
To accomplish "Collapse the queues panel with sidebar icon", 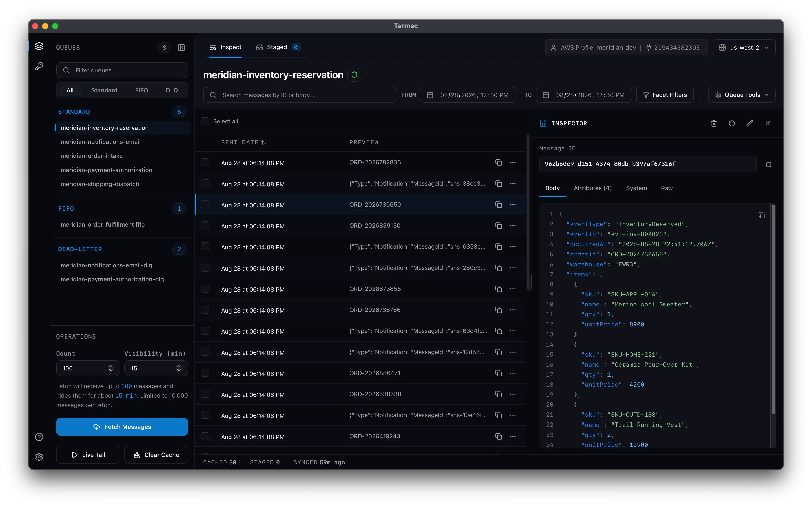I will 181,48.
